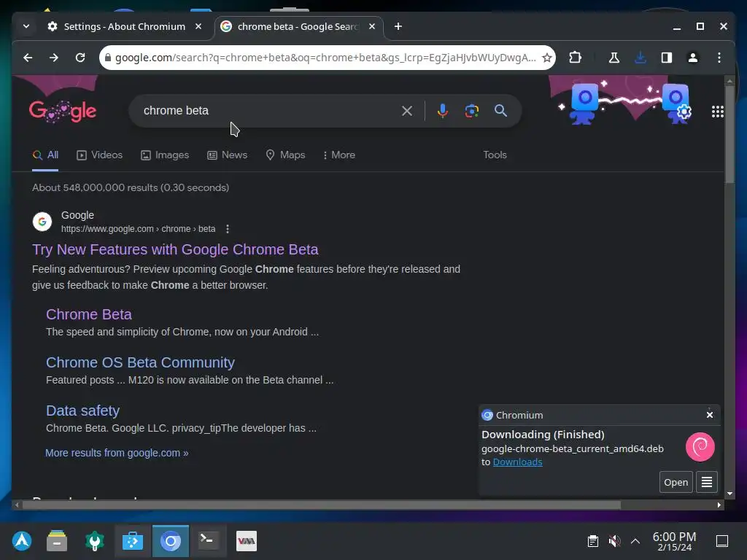Click scroll-down arrow of vertical scrollbar
The height and width of the screenshot is (560, 747).
coord(729,494)
